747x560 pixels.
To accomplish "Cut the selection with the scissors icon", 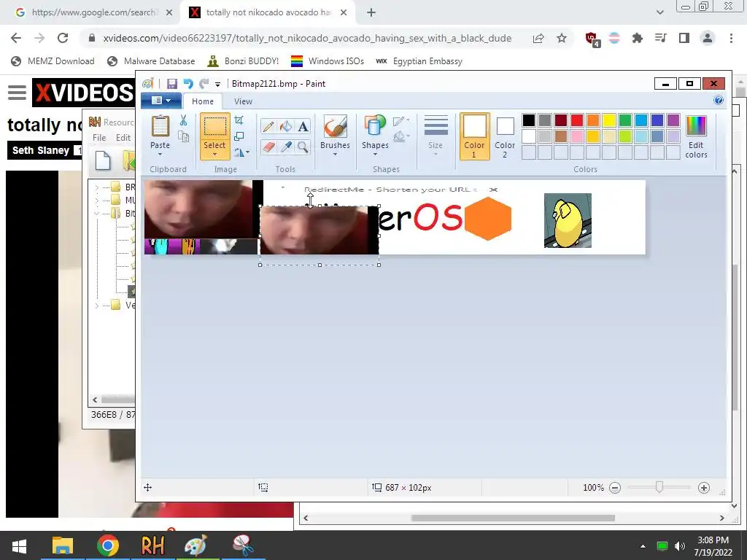I will click(183, 120).
